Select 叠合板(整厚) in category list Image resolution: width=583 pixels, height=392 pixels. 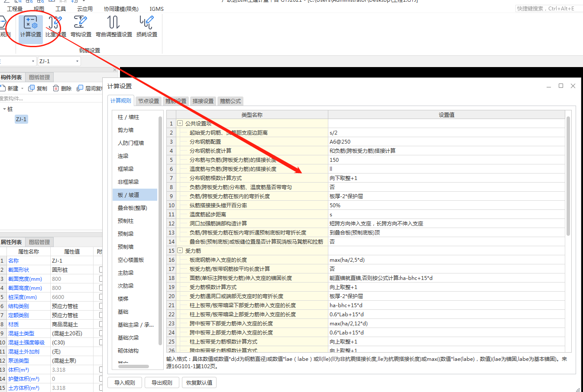[x=134, y=208]
